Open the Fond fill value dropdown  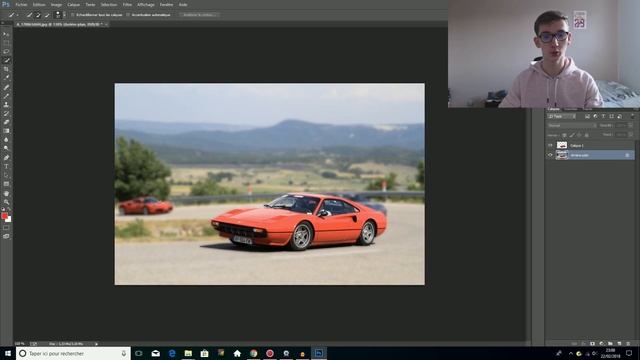tap(631, 135)
